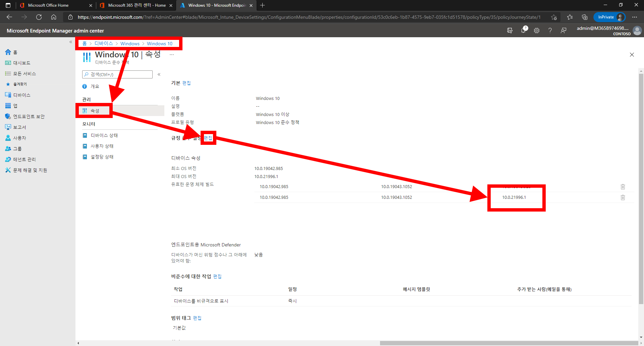Go back in browser
This screenshot has width=644, height=346.
9,17
